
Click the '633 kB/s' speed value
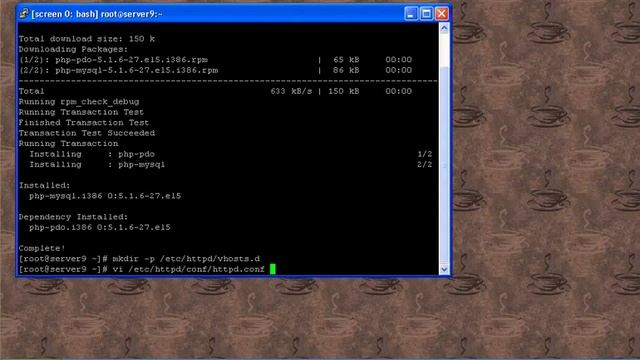(x=291, y=91)
